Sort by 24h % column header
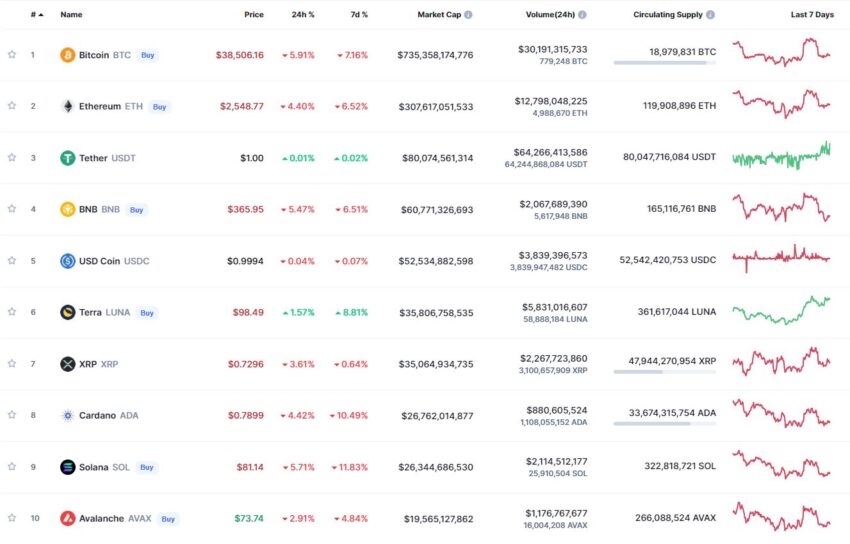Screen dimensions: 850x544 [303, 15]
